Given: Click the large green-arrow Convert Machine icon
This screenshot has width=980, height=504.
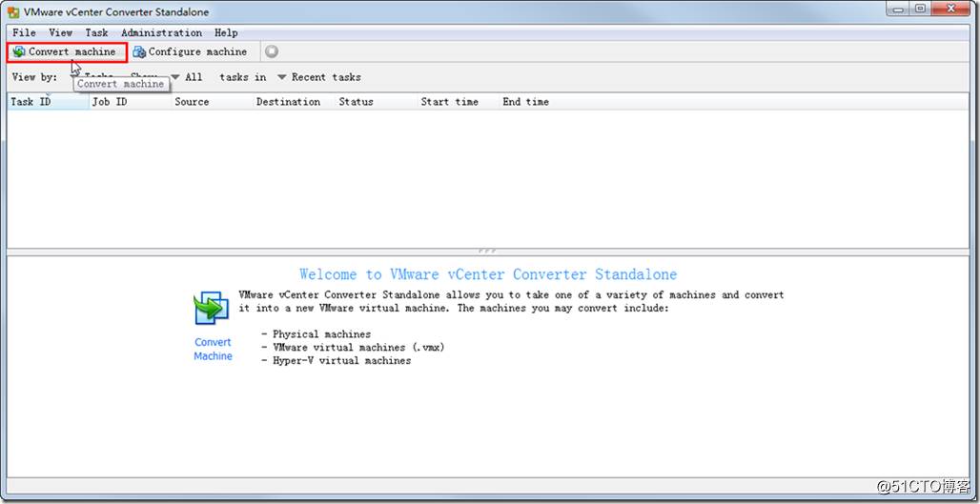Looking at the screenshot, I should [x=212, y=310].
